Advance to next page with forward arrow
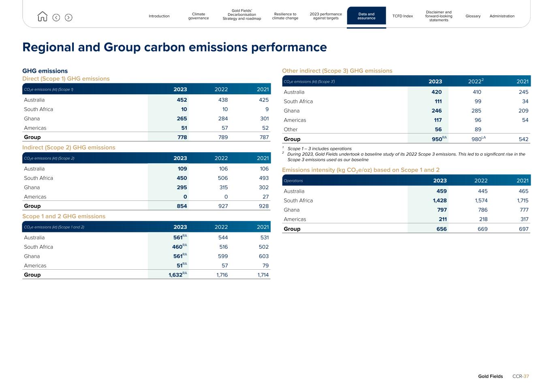The width and height of the screenshot is (553, 392). [68, 17]
